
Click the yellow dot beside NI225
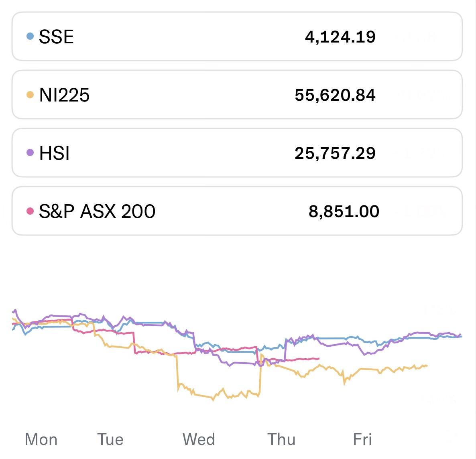point(30,95)
